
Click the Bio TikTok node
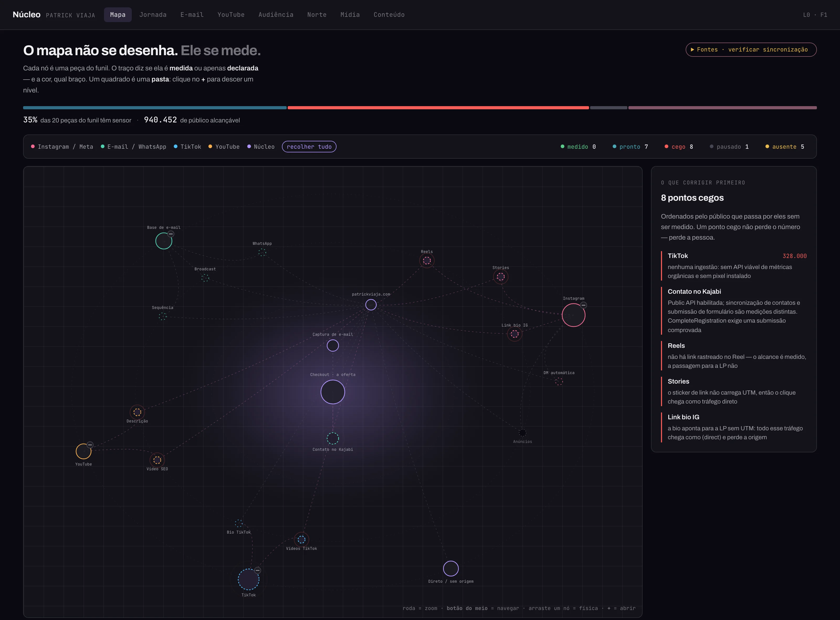[x=239, y=523]
